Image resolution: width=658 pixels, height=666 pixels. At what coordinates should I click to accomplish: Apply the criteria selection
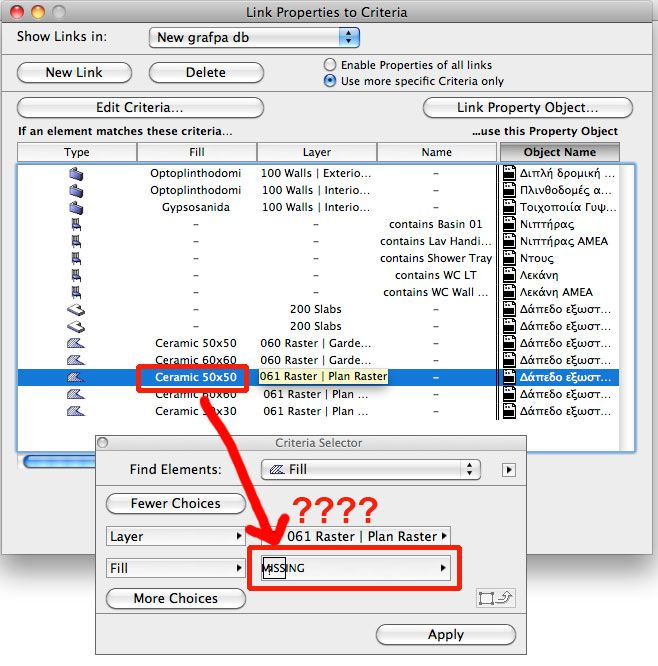tap(446, 635)
